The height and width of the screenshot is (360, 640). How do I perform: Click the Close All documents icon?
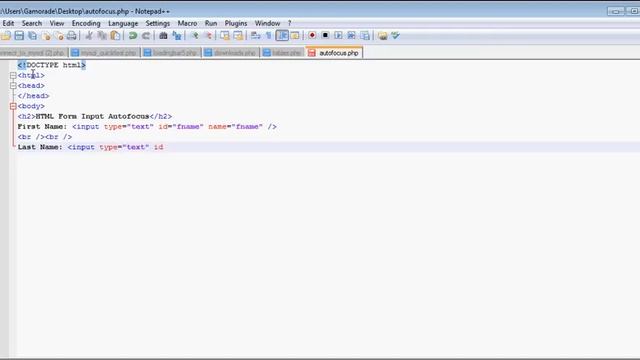point(59,36)
